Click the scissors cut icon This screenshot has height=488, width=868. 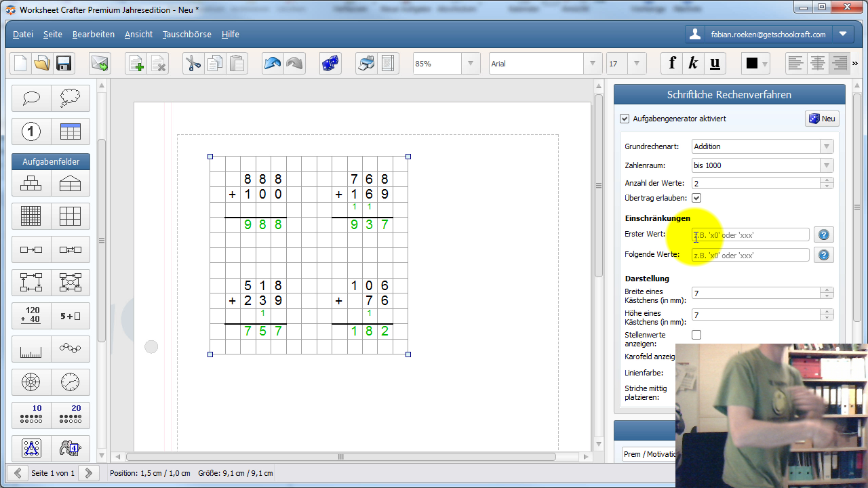tap(193, 64)
